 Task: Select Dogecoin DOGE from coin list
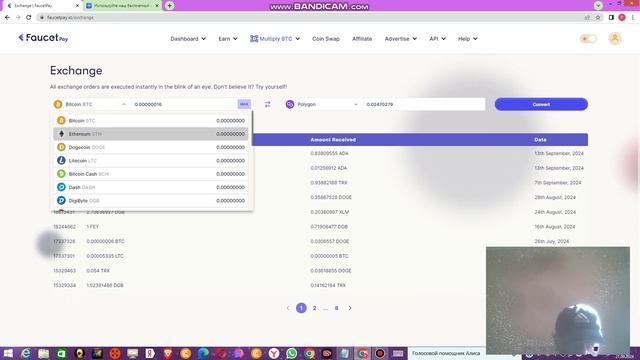coord(151,147)
